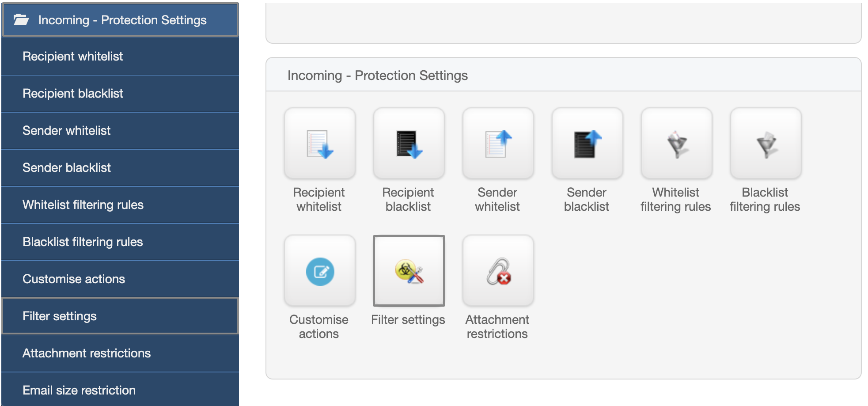The image size is (868, 406).
Task: Select Filter settings in sidebar
Action: coord(120,316)
